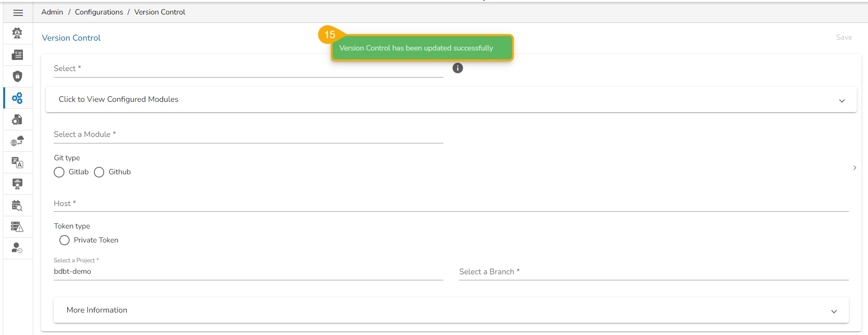Screen dimensions: 868x335
Task: Click the user history icon in sidebar
Action: [17, 248]
